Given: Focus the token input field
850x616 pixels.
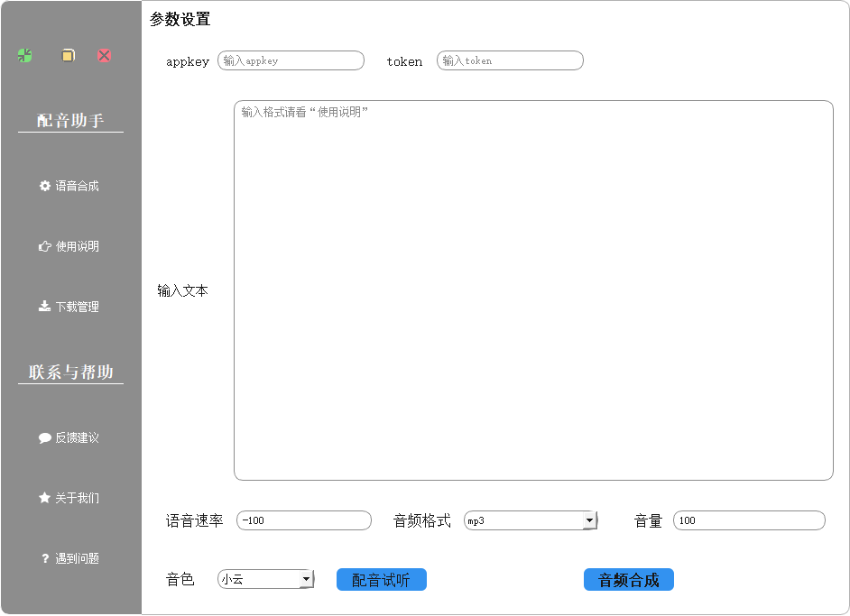Looking at the screenshot, I should [x=510, y=60].
